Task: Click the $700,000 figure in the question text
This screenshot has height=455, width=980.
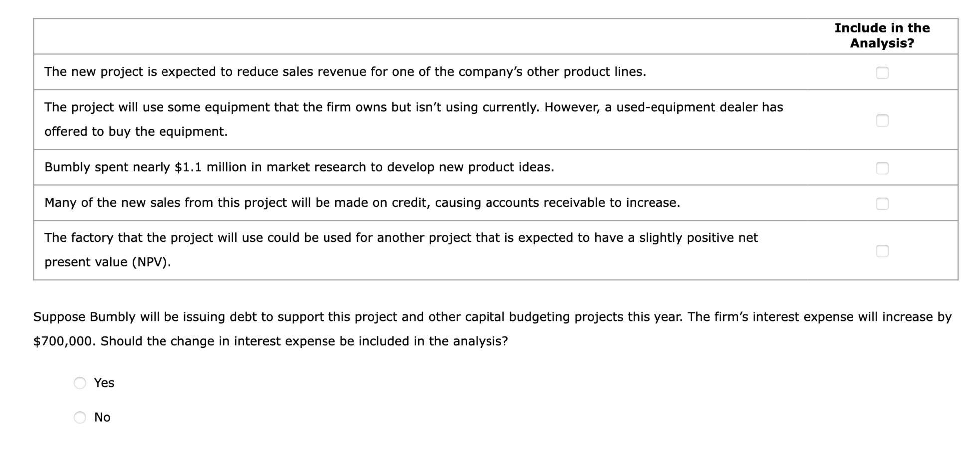Action: coord(62,341)
